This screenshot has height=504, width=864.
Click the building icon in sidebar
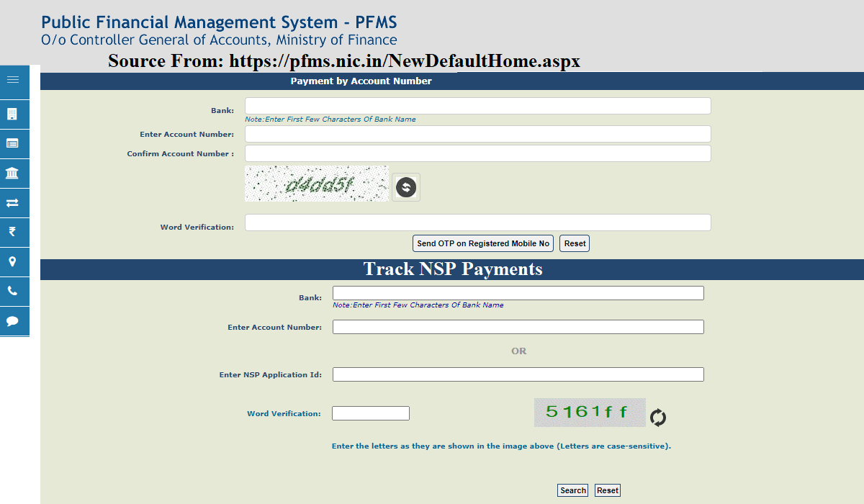12,114
